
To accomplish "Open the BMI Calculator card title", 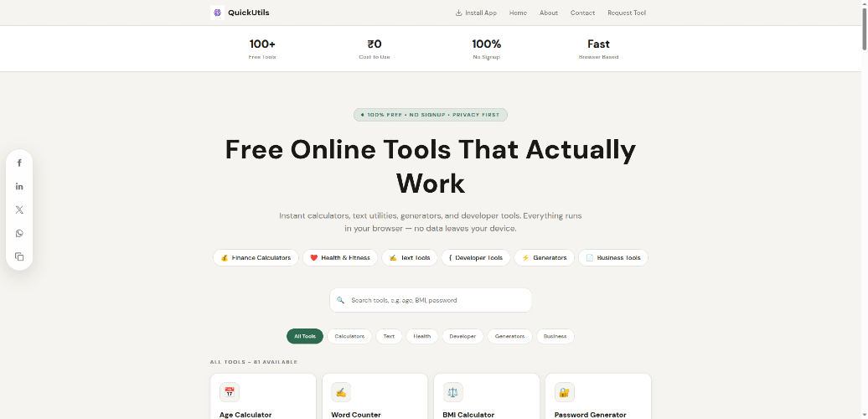I will [x=468, y=415].
